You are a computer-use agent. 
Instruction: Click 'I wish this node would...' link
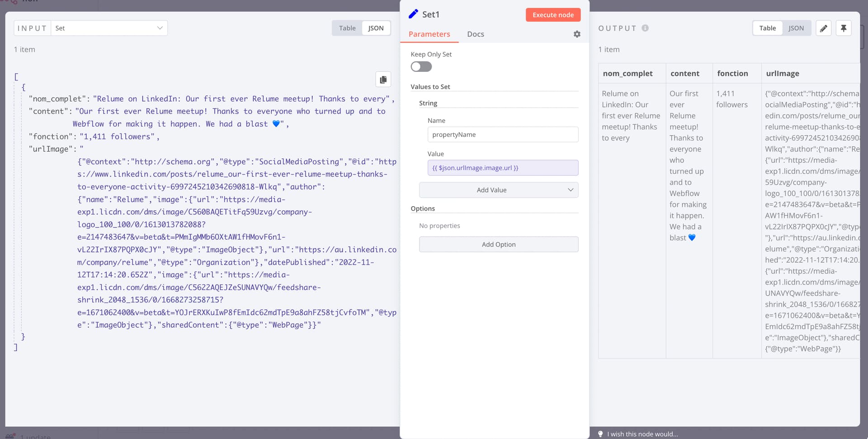[x=642, y=434]
